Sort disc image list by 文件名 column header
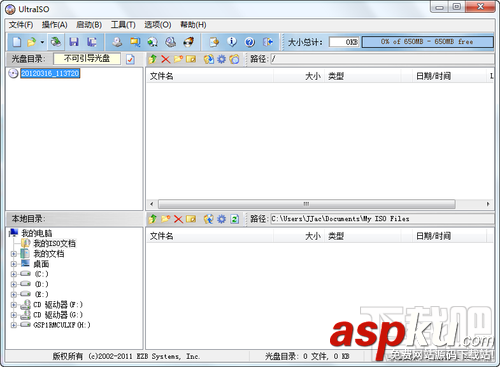The width and height of the screenshot is (500, 367). point(210,76)
